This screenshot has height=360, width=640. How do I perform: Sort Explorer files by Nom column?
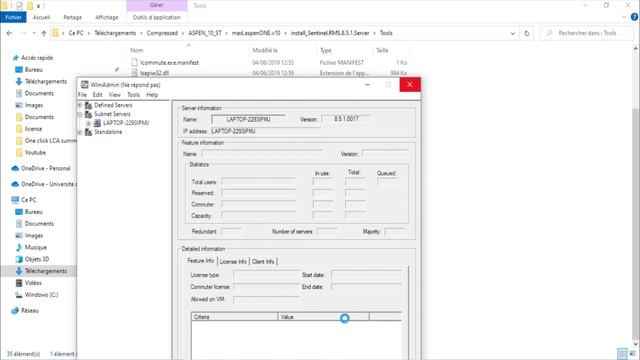(137, 50)
